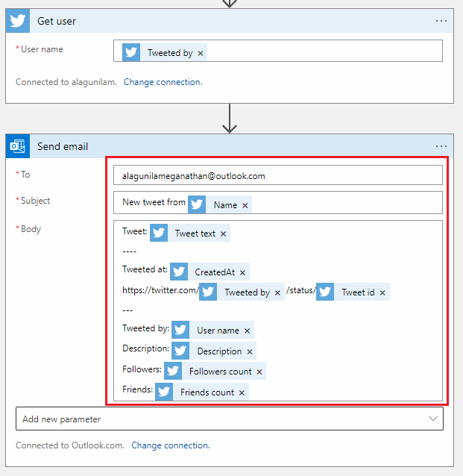The height and width of the screenshot is (476, 463).
Task: Remove the User name token in Body
Action: 247,331
